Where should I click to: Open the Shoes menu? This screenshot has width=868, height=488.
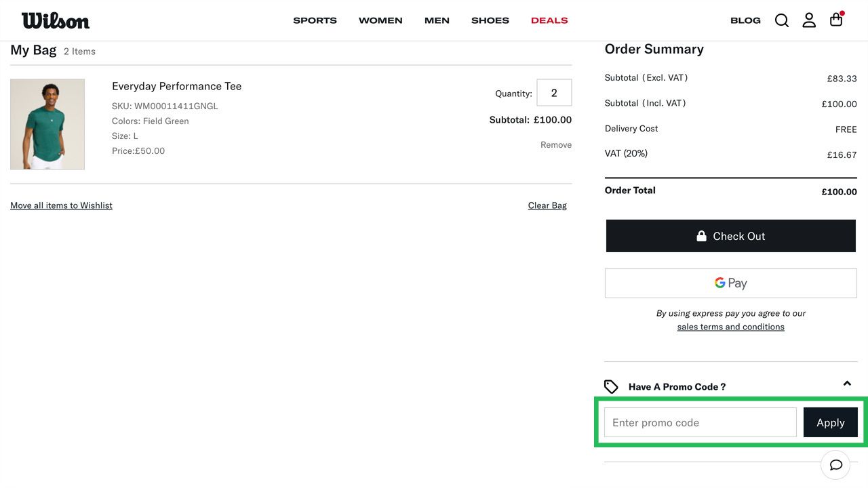point(490,20)
